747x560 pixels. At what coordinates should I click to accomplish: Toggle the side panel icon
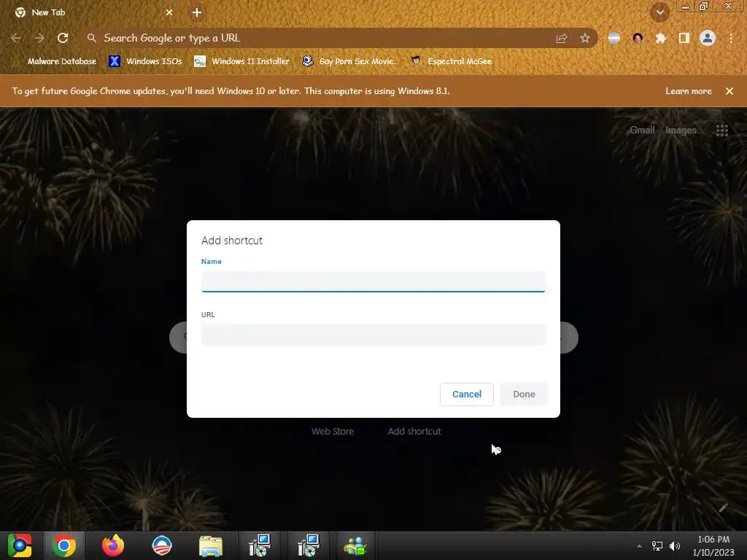click(684, 38)
